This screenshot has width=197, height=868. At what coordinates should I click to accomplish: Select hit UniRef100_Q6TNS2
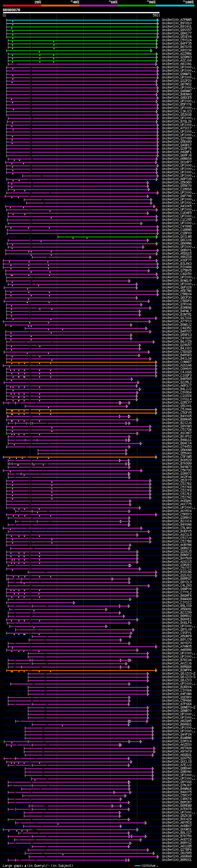click(x=177, y=84)
